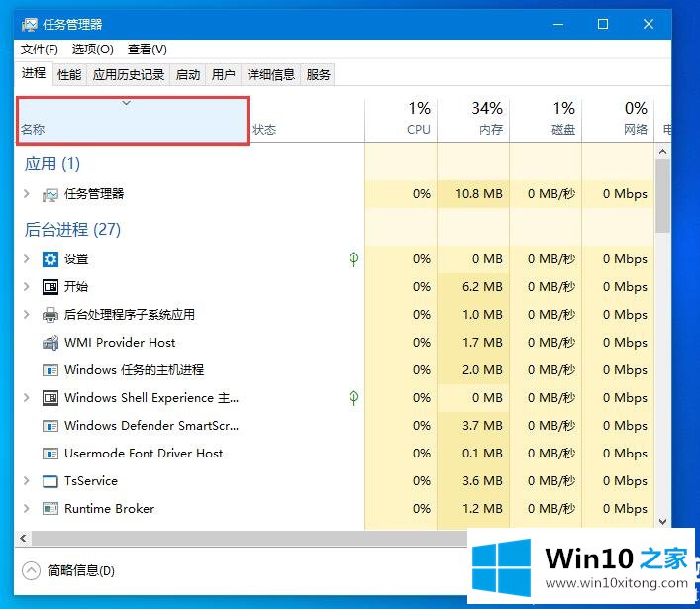Expand the Windows Shell Experience row
The height and width of the screenshot is (609, 700).
click(27, 397)
